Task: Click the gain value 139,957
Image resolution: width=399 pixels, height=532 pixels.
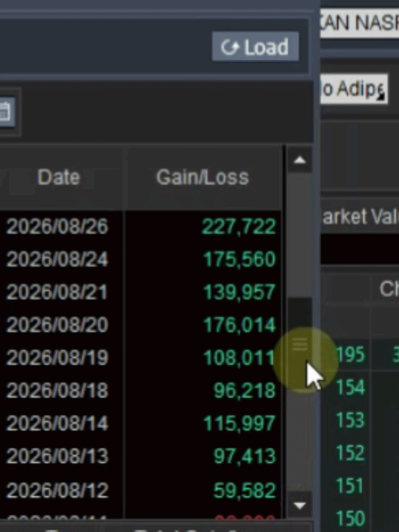Action: 240,292
